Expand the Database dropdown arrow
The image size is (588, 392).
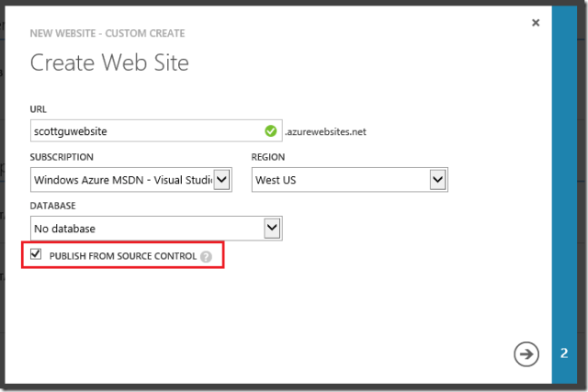tap(271, 228)
